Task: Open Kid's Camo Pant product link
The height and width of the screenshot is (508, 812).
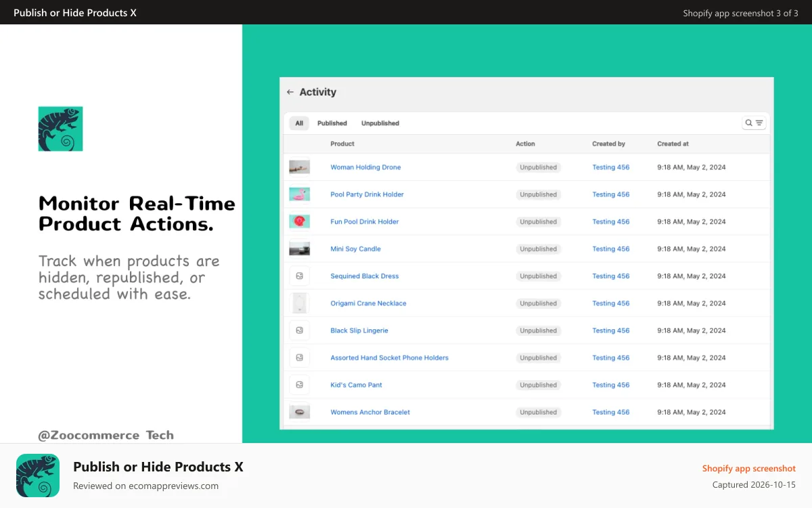Action: (x=356, y=385)
